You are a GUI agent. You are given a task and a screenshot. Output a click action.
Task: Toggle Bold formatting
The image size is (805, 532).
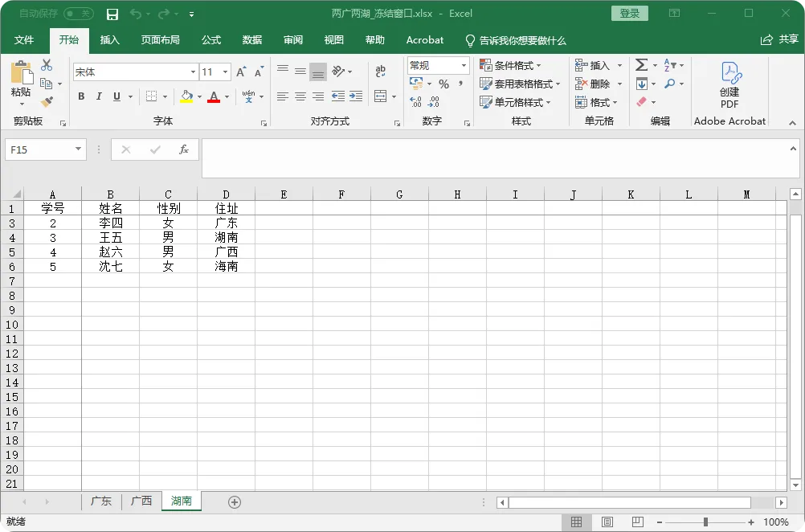point(81,96)
